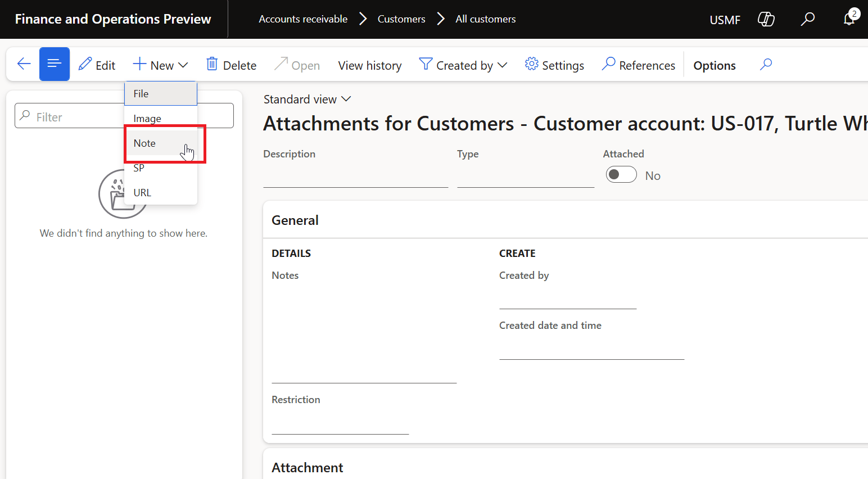This screenshot has height=479, width=868.
Task: Click the USMF company selector
Action: coord(725,20)
